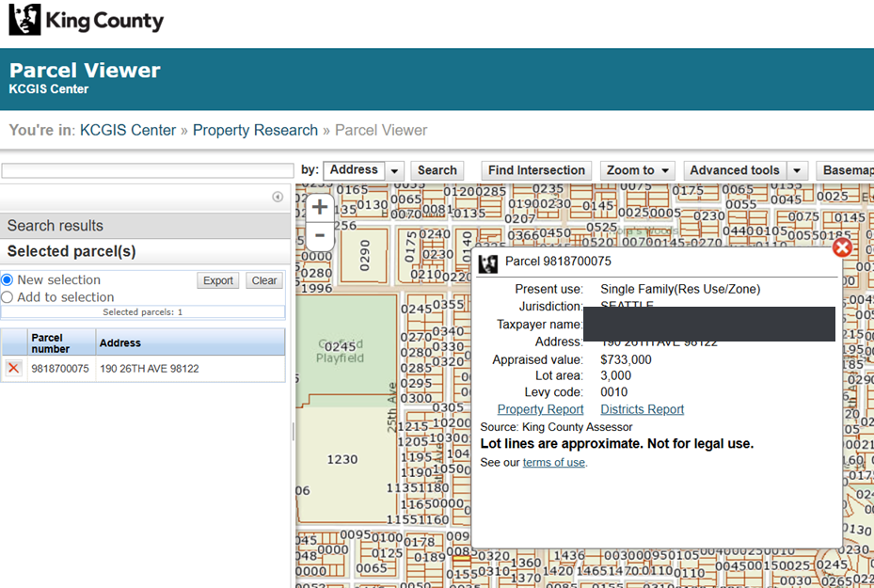
Task: Click the Parcel Viewer title heading
Action: pos(85,71)
